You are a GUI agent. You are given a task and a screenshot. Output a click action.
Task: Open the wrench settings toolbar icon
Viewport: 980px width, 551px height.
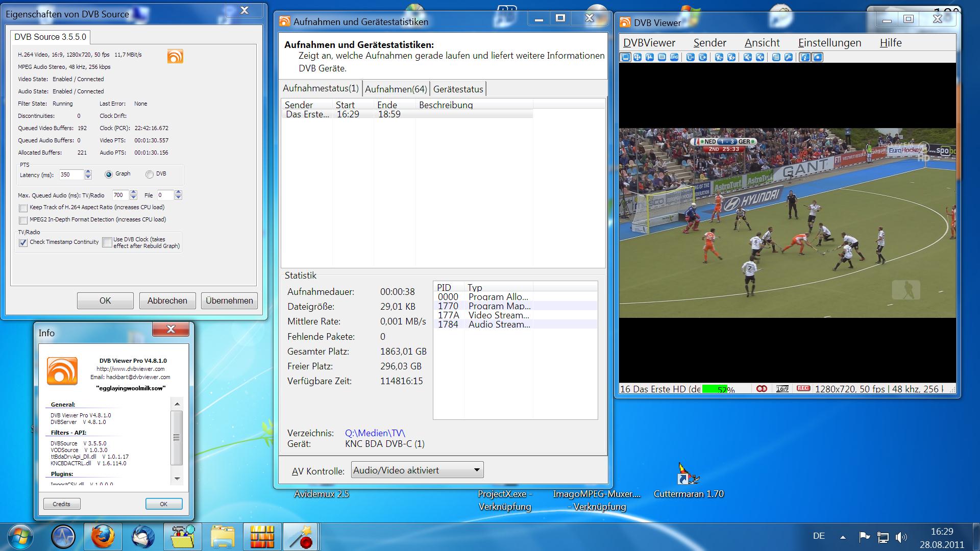click(789, 57)
